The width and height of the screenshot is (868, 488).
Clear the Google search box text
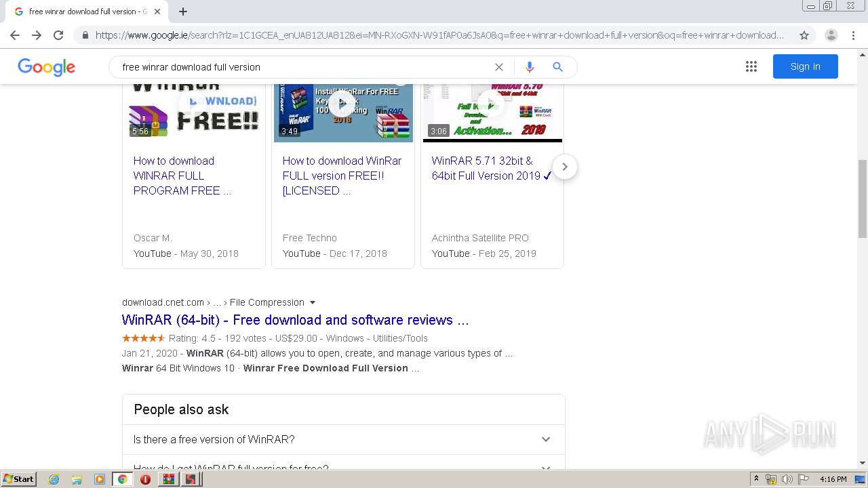(499, 67)
